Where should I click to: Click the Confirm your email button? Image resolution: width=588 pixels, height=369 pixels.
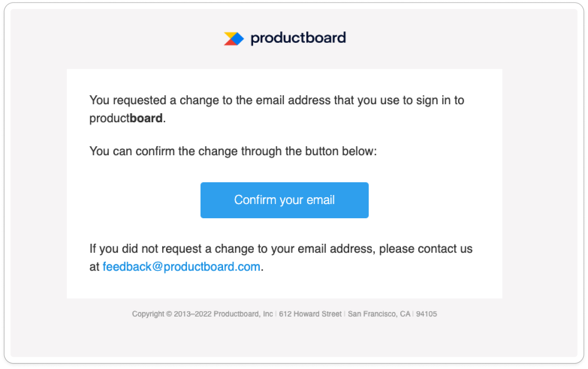(x=284, y=200)
